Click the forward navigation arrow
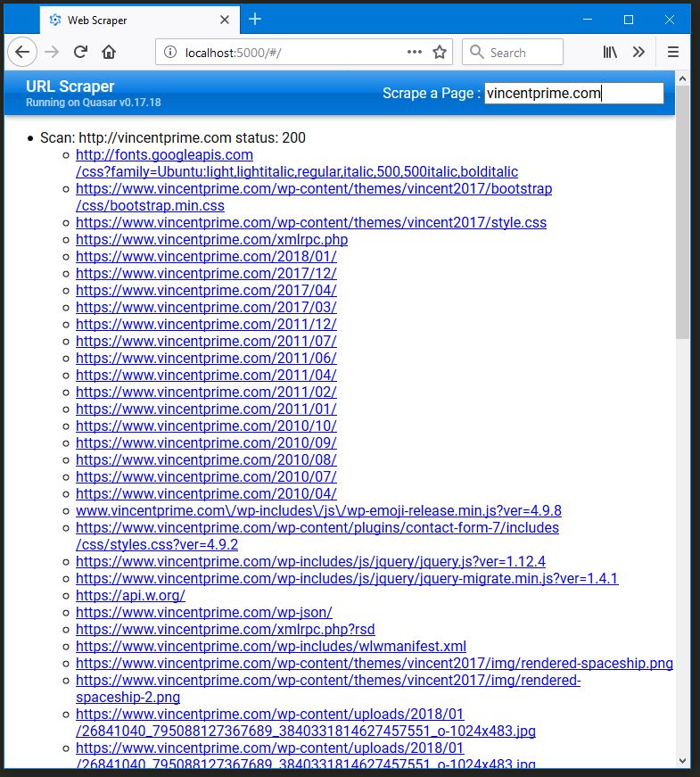 pyautogui.click(x=52, y=52)
